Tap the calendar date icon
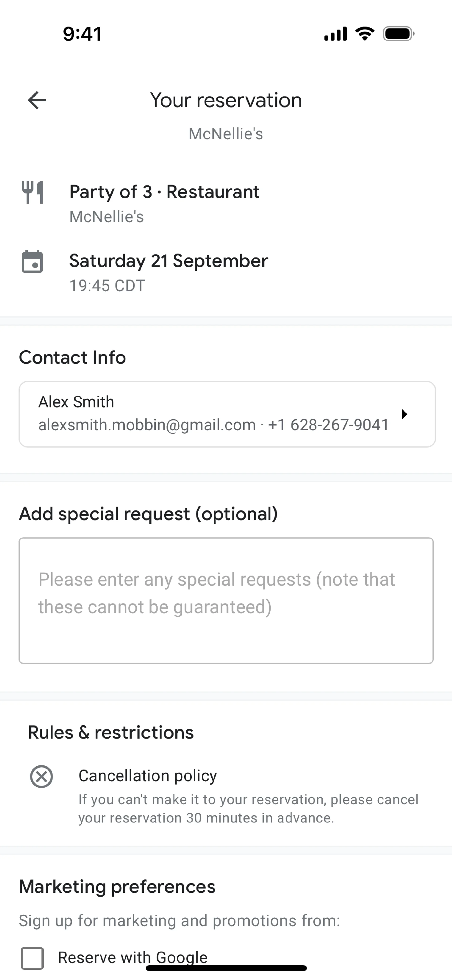Viewport: 452px width, 980px height. (32, 262)
